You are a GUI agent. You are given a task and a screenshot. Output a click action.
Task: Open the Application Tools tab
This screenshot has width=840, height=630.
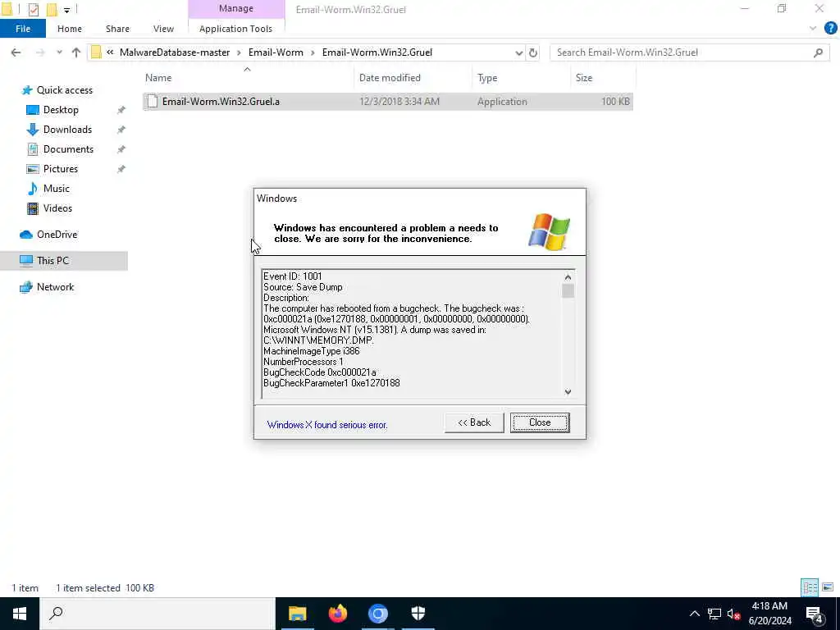click(x=235, y=29)
